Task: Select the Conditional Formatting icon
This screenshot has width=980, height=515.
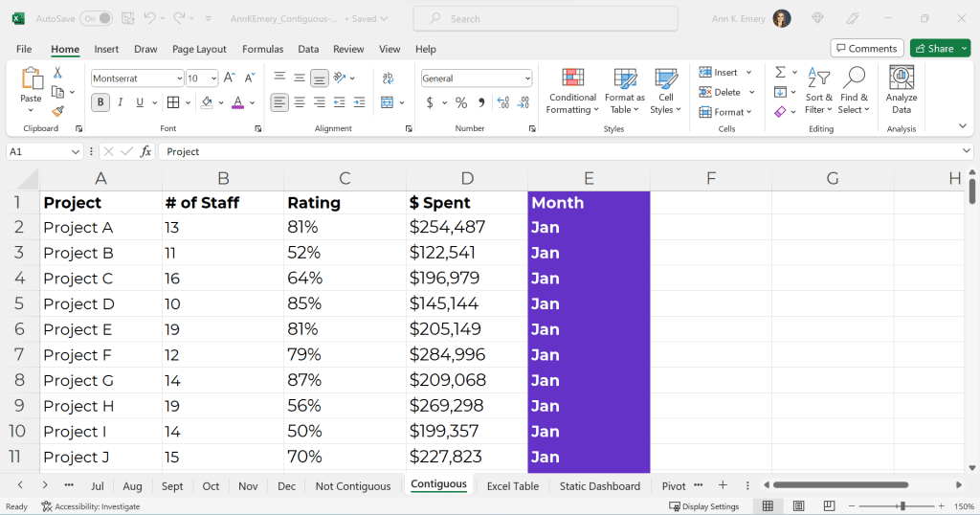Action: (572, 78)
